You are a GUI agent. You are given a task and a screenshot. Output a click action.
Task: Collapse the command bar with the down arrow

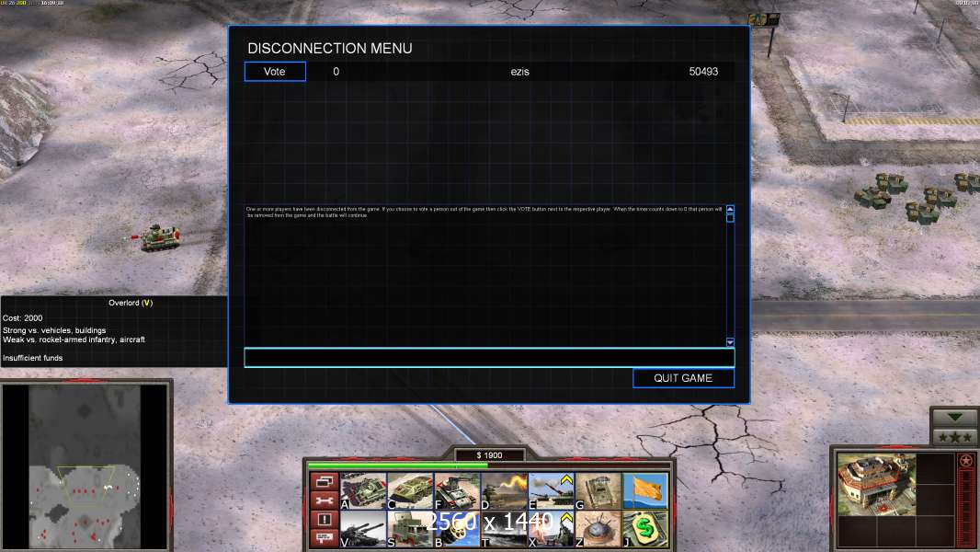click(954, 417)
